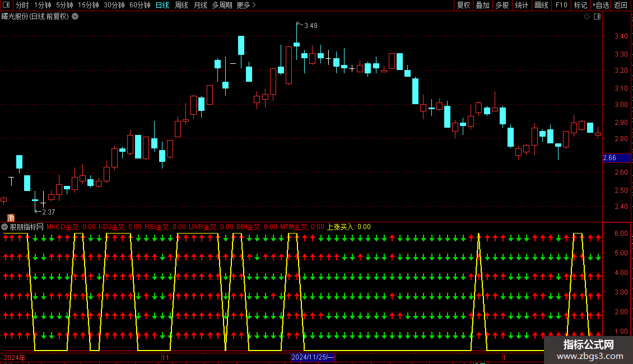This screenshot has width=633, height=364.
Task: Click the RSI金叉 indicator value
Action: pyautogui.click(x=165, y=227)
